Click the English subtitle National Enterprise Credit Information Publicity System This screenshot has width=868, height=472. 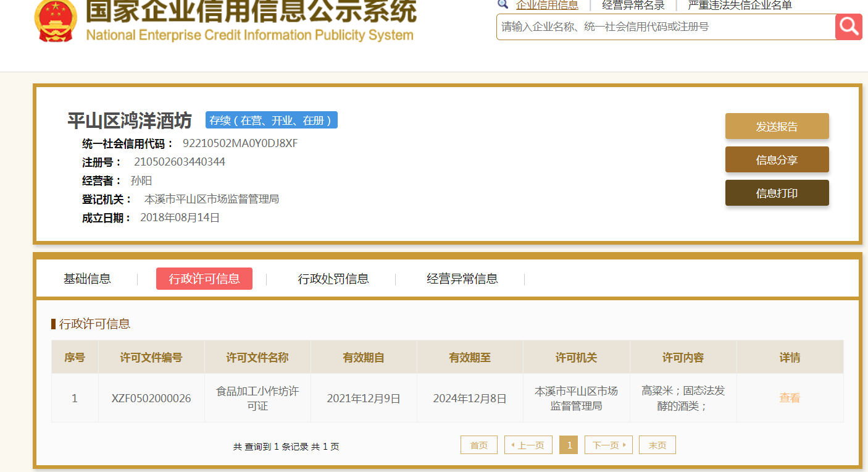tap(249, 35)
